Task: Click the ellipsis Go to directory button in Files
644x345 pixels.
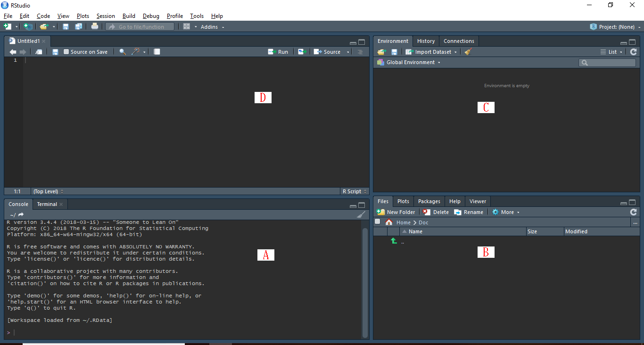Action: pos(635,222)
